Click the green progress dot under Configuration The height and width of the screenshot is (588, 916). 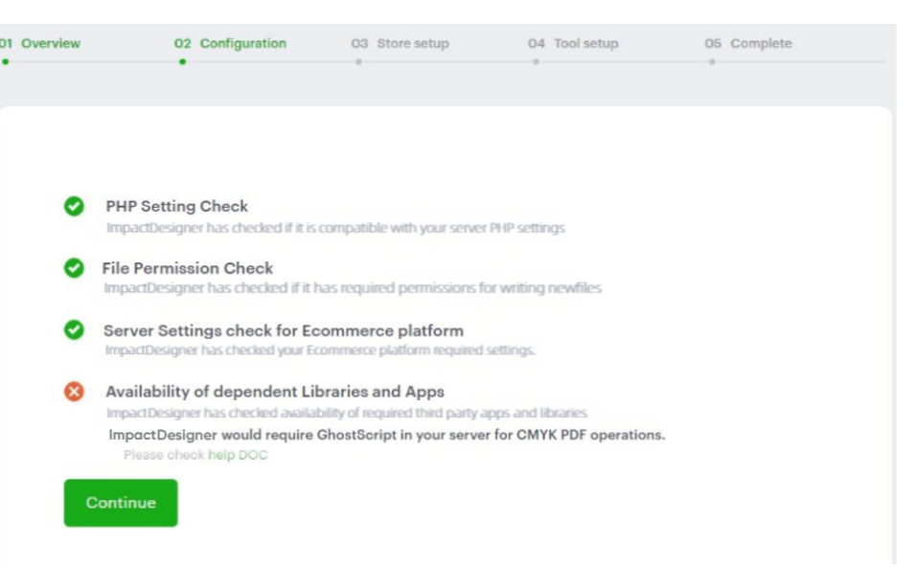pos(182,62)
